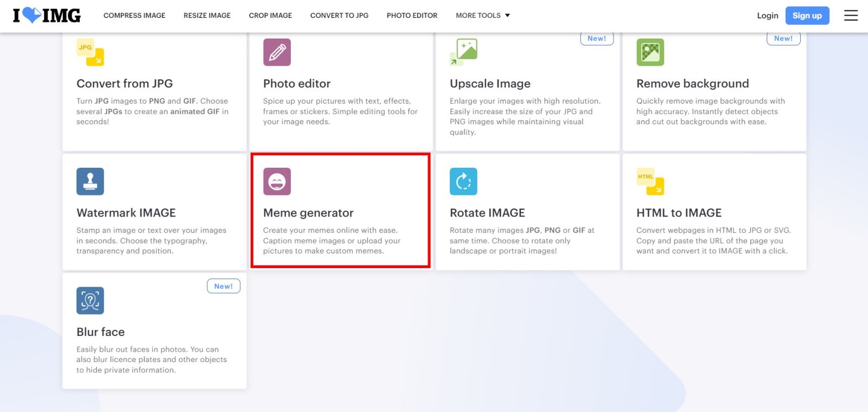Click the New! badge on Upscale Image
Image resolution: width=868 pixels, height=412 pixels.
point(597,39)
